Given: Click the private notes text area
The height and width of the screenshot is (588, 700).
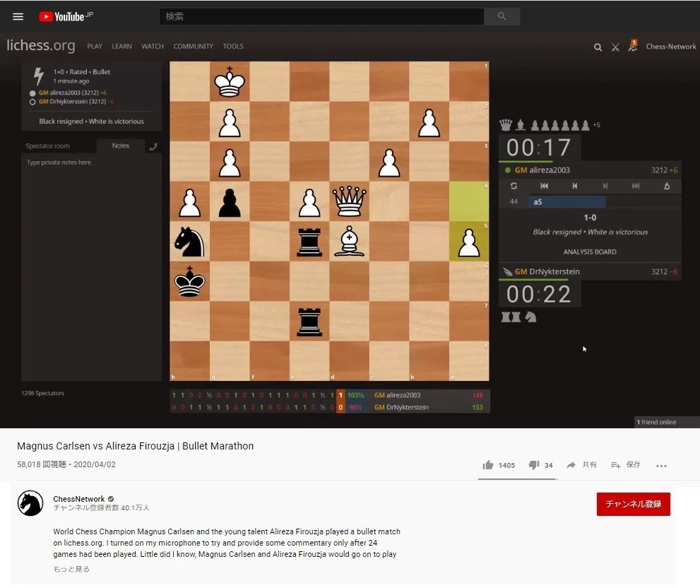Looking at the screenshot, I should [x=91, y=268].
